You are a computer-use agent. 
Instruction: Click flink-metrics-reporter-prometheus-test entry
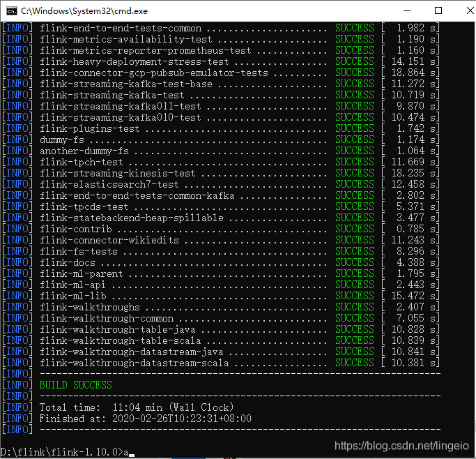pos(221,50)
